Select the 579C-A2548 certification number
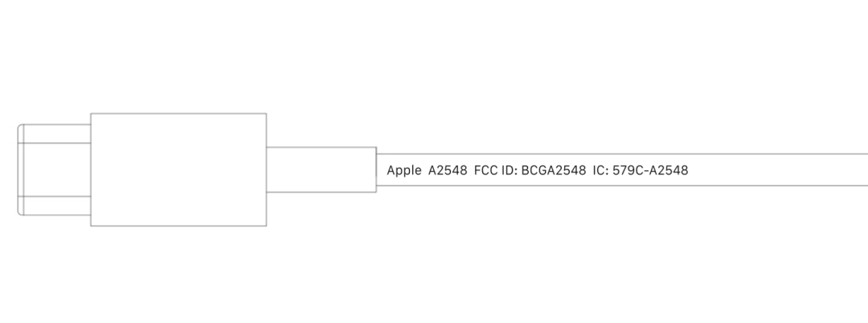Image resolution: width=868 pixels, height=323 pixels. pos(650,170)
